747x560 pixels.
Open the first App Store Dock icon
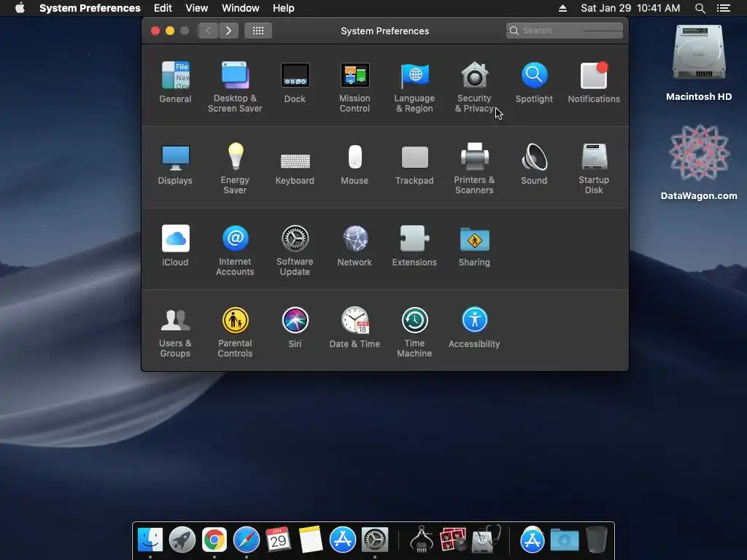343,540
